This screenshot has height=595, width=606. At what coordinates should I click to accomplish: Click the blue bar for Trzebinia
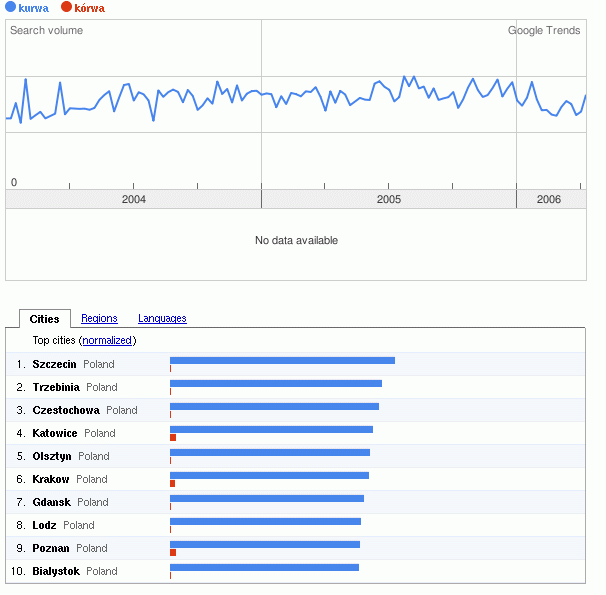(276, 383)
